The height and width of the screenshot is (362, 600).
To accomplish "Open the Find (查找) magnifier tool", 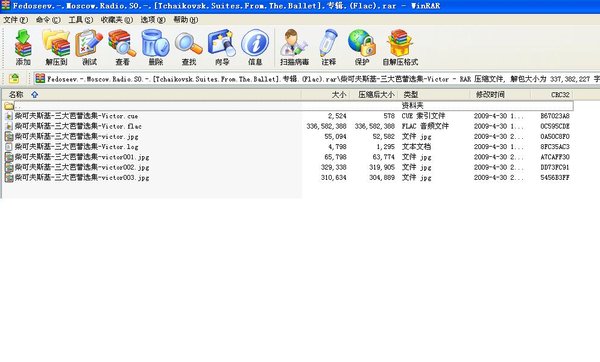I will click(x=189, y=47).
